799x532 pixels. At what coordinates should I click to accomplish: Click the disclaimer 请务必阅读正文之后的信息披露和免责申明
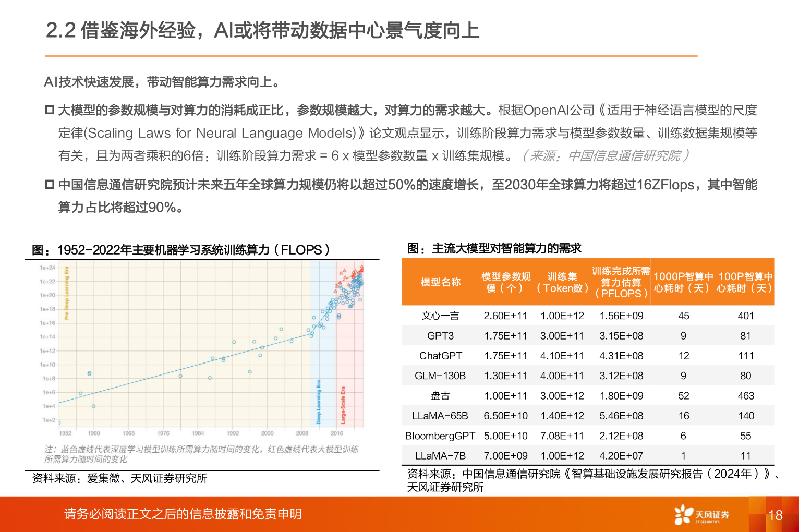pos(183,514)
